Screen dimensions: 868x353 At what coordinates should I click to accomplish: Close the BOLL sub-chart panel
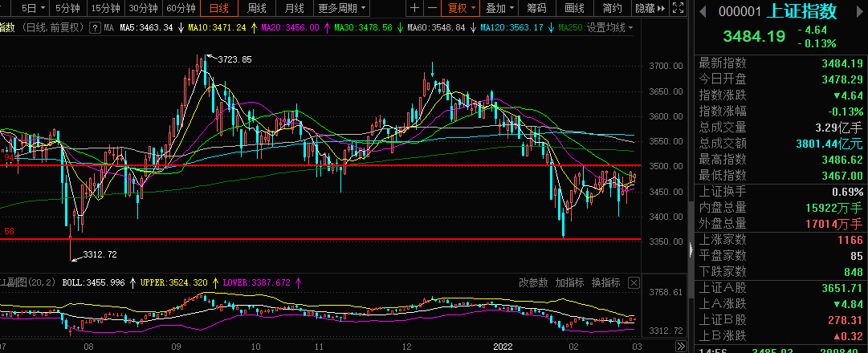tap(634, 282)
